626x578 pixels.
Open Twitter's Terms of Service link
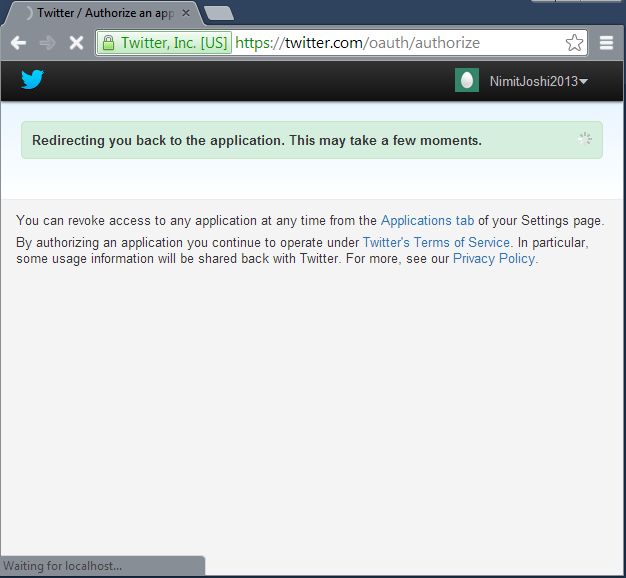pyautogui.click(x=436, y=242)
